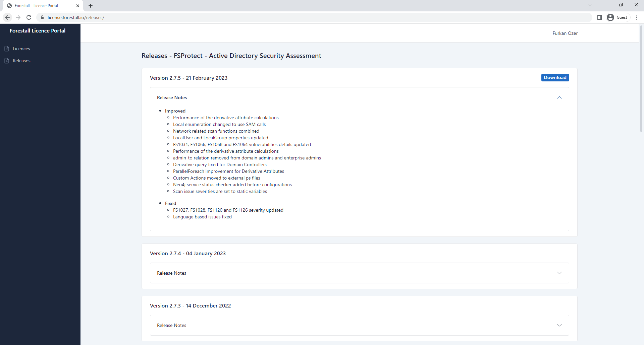Expand Version 2.7.4 release notes
This screenshot has height=345, width=644.
coord(559,273)
